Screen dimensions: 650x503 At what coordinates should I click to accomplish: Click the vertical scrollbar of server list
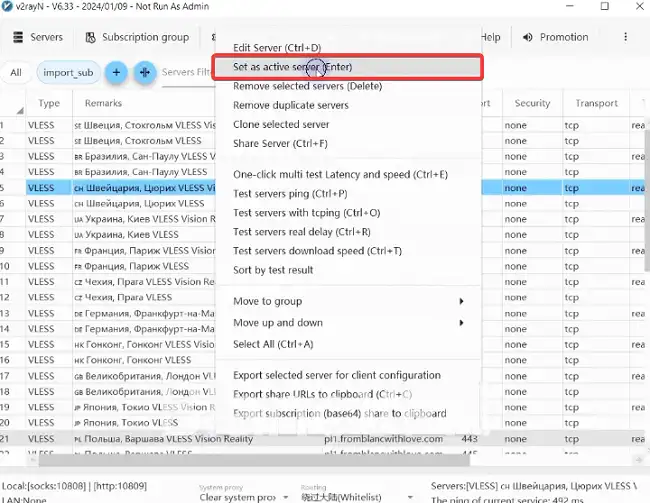click(647, 199)
